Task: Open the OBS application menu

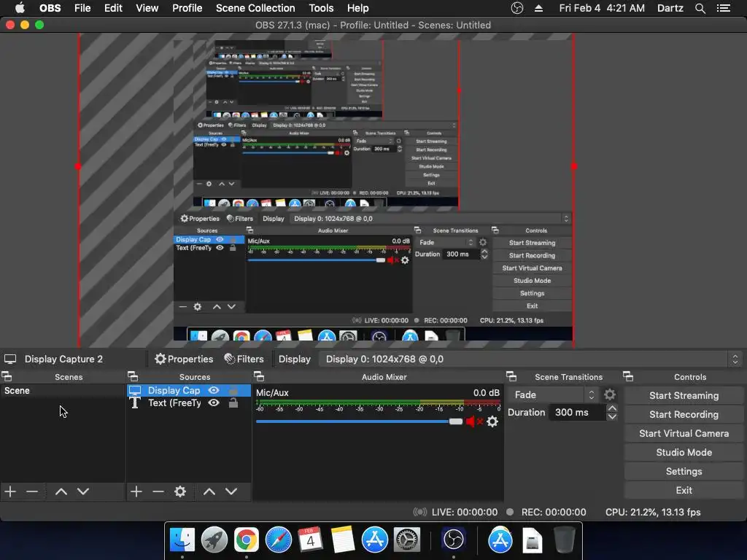Action: [50, 8]
